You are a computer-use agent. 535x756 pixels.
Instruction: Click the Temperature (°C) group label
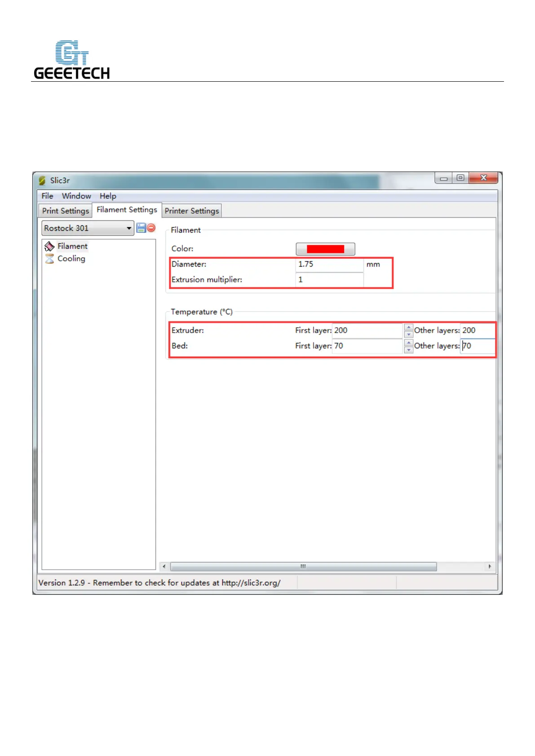202,312
